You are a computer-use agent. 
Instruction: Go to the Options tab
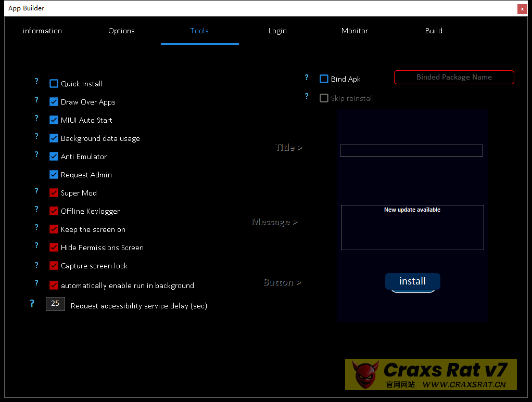121,31
